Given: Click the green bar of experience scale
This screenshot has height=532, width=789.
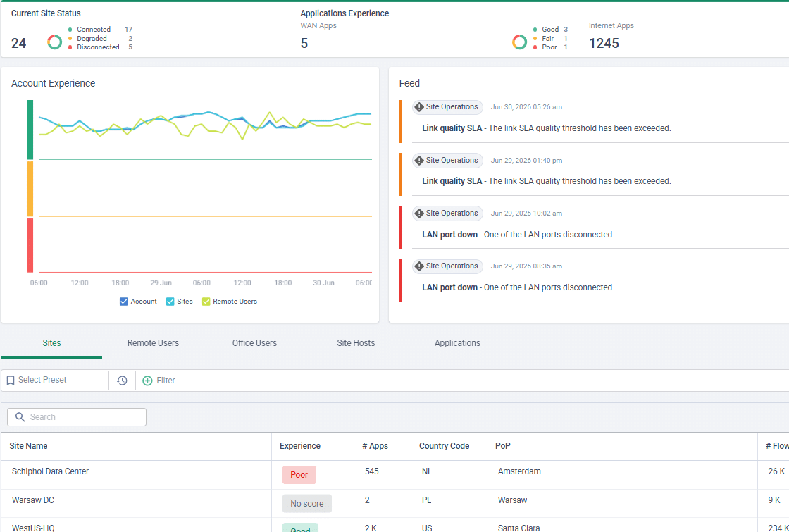Looking at the screenshot, I should coord(30,130).
